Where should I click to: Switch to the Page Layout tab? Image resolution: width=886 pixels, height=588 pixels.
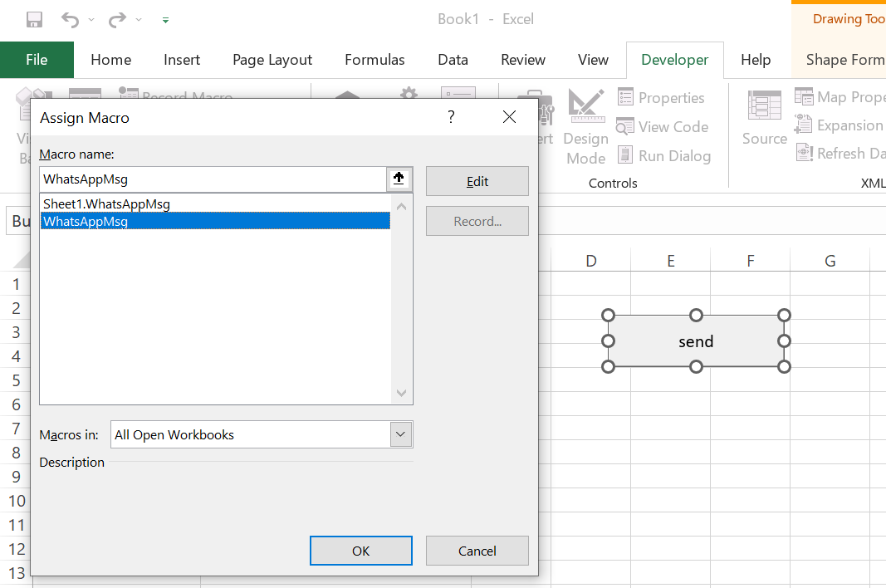[272, 60]
